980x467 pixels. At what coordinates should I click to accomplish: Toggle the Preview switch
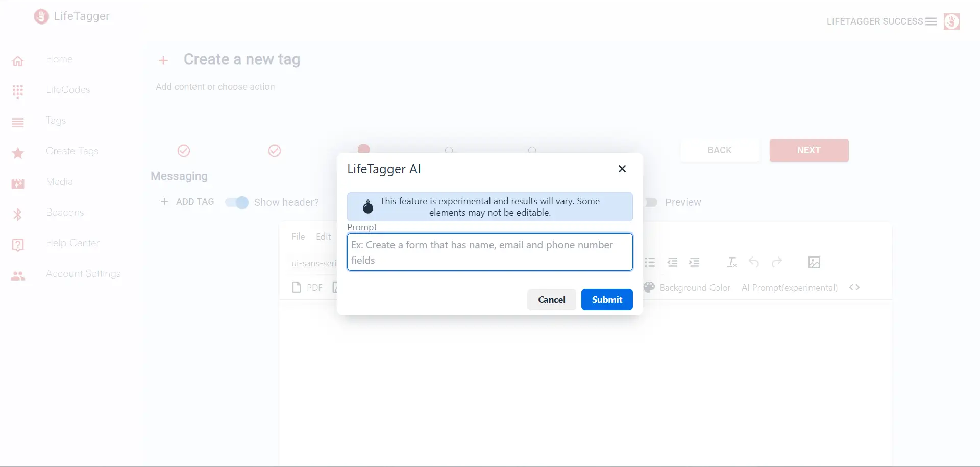click(x=651, y=202)
